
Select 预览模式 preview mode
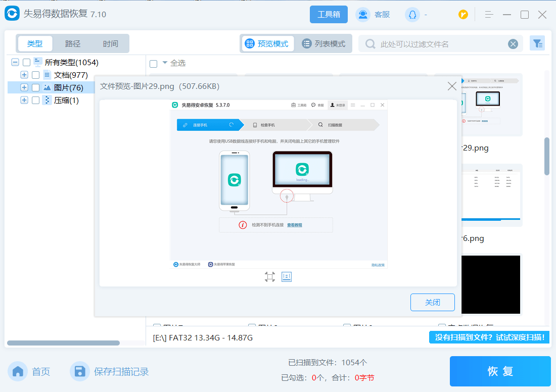point(267,43)
